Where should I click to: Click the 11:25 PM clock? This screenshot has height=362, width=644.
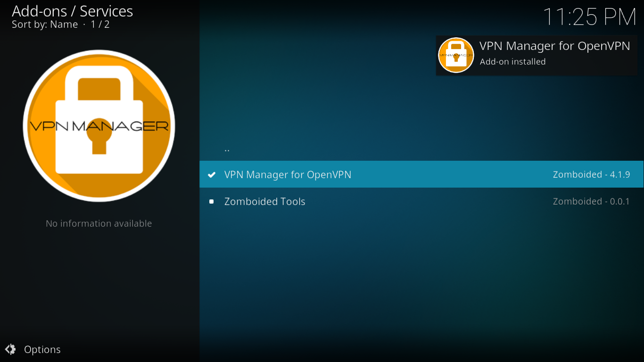[x=590, y=17]
